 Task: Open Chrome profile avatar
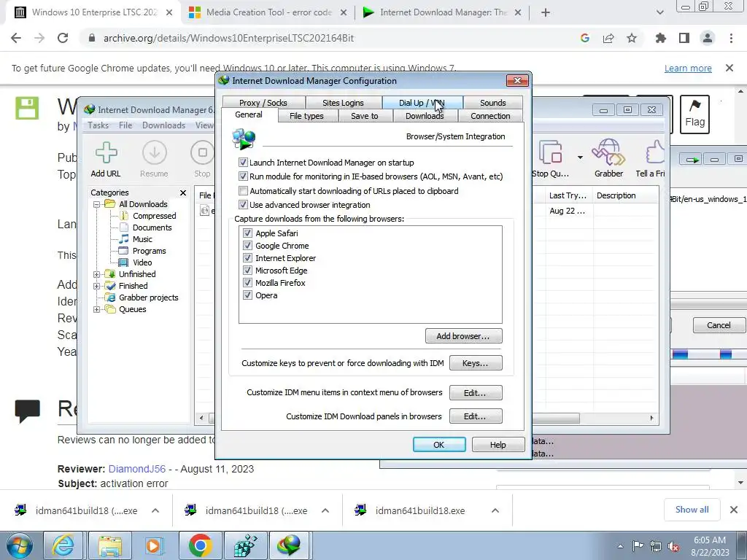pyautogui.click(x=708, y=38)
